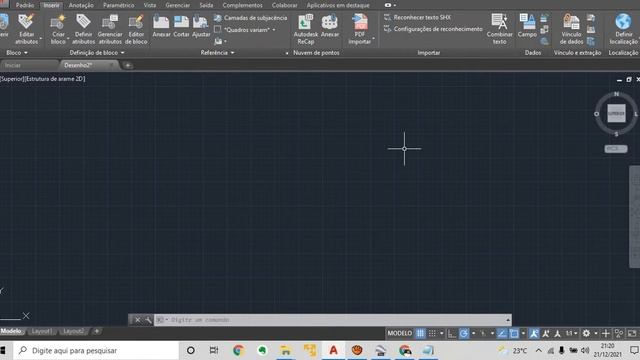Add a new layout with plus button
This screenshot has width=640, height=360.
click(97, 331)
